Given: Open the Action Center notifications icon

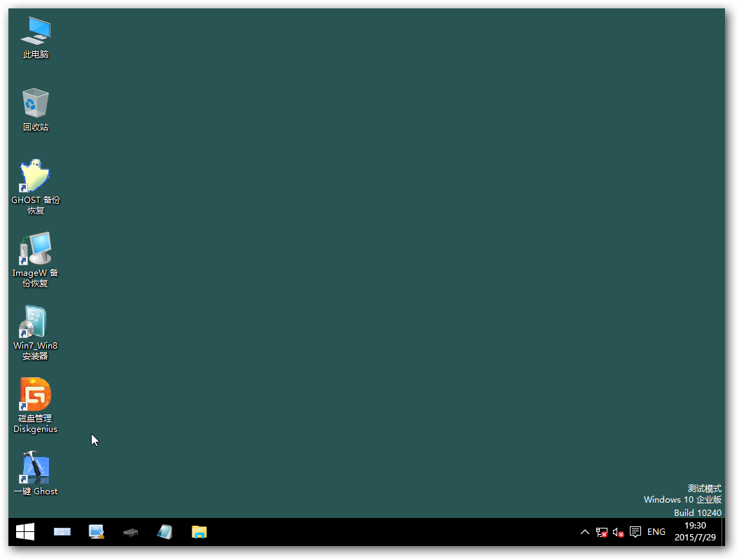Looking at the screenshot, I should pos(635,532).
